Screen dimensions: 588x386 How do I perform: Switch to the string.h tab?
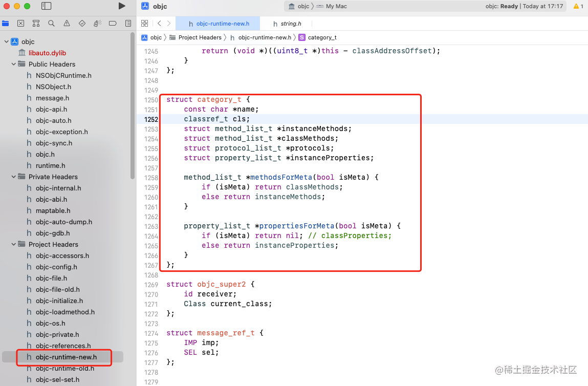(288, 23)
